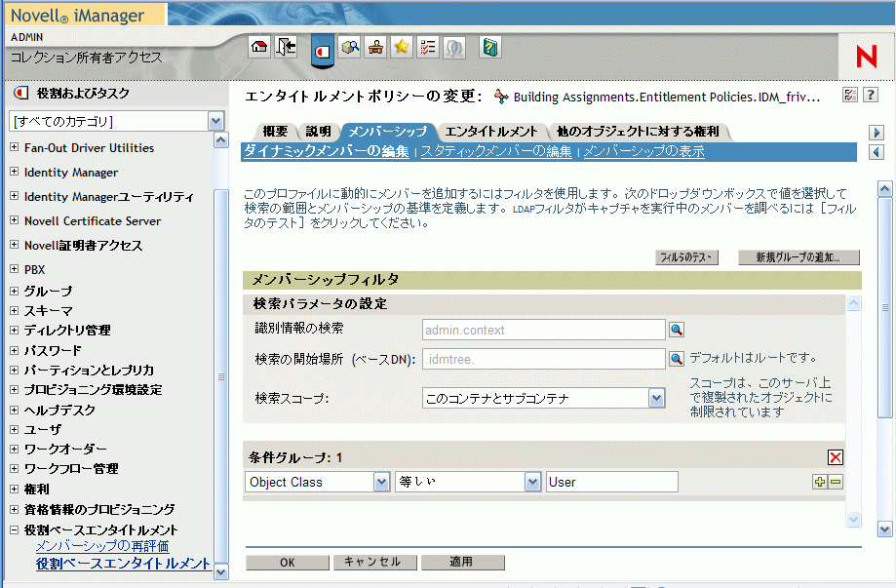The width and height of the screenshot is (896, 588).
Task: Open the Home icon in toolbar
Action: (259, 47)
